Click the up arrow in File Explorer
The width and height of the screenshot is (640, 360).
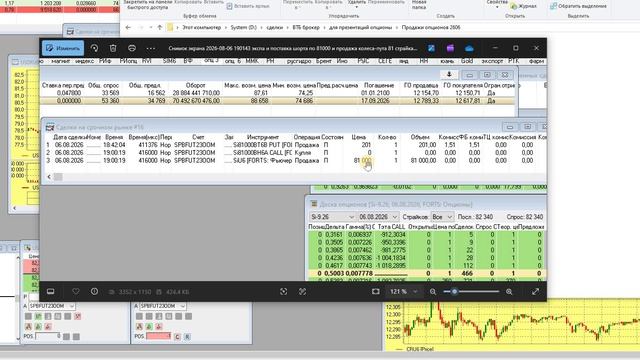click(160, 27)
